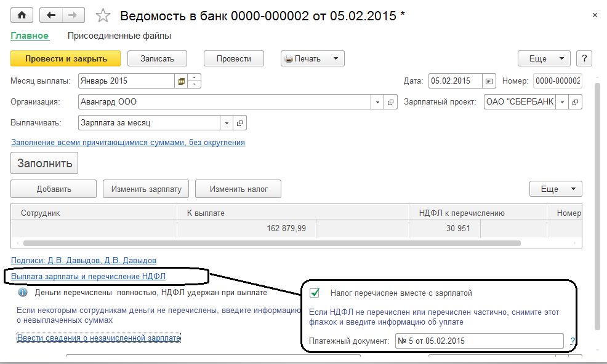This screenshot has width=607, height=364.
Task: Open details icon for Зарплата за месяц
Action: [x=239, y=123]
